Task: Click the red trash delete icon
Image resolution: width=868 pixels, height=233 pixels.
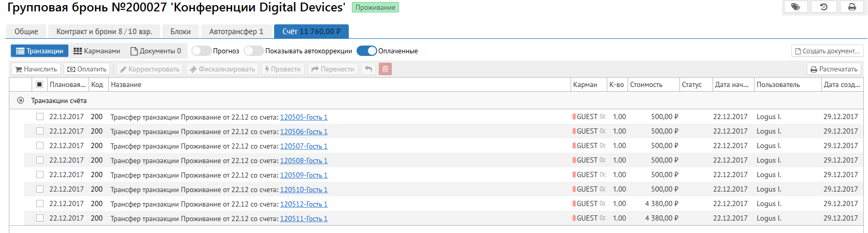Action: point(385,69)
